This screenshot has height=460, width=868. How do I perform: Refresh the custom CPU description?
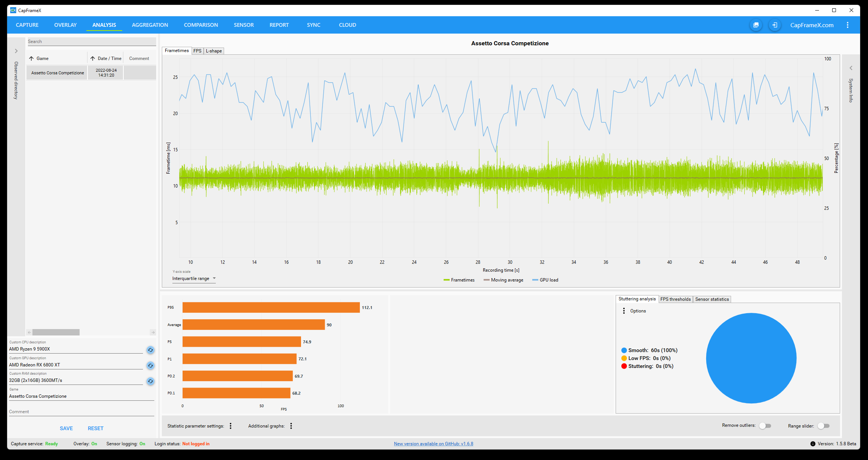(151, 350)
